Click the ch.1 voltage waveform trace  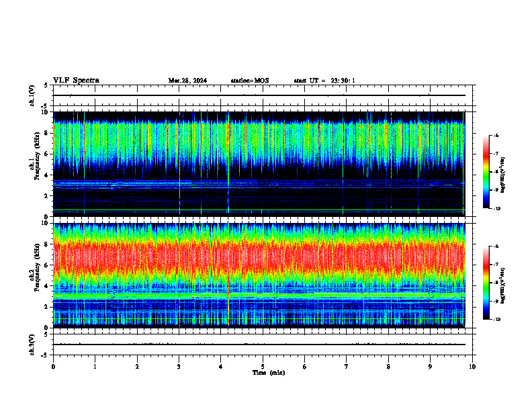[x=259, y=95]
